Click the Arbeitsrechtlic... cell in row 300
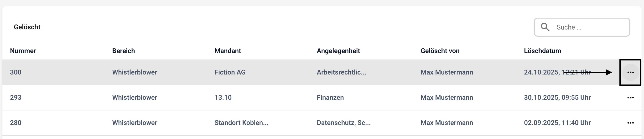The width and height of the screenshot is (644, 139). coord(341,72)
